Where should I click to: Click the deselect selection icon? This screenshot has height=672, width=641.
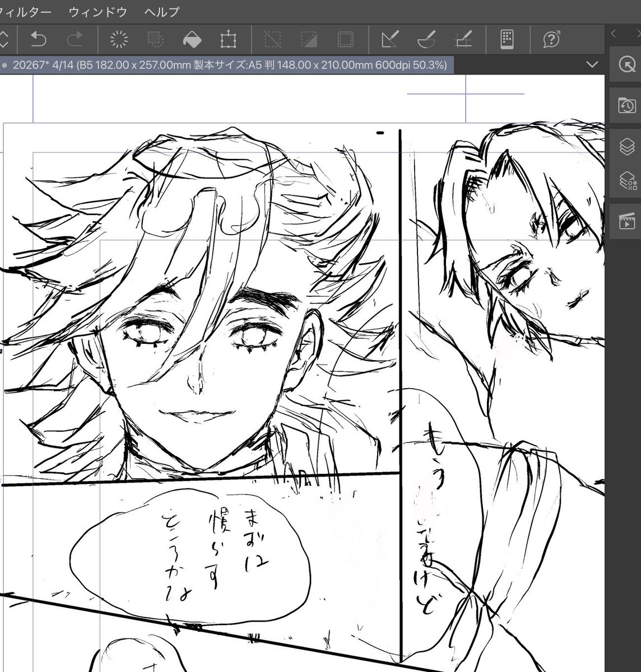click(x=273, y=39)
